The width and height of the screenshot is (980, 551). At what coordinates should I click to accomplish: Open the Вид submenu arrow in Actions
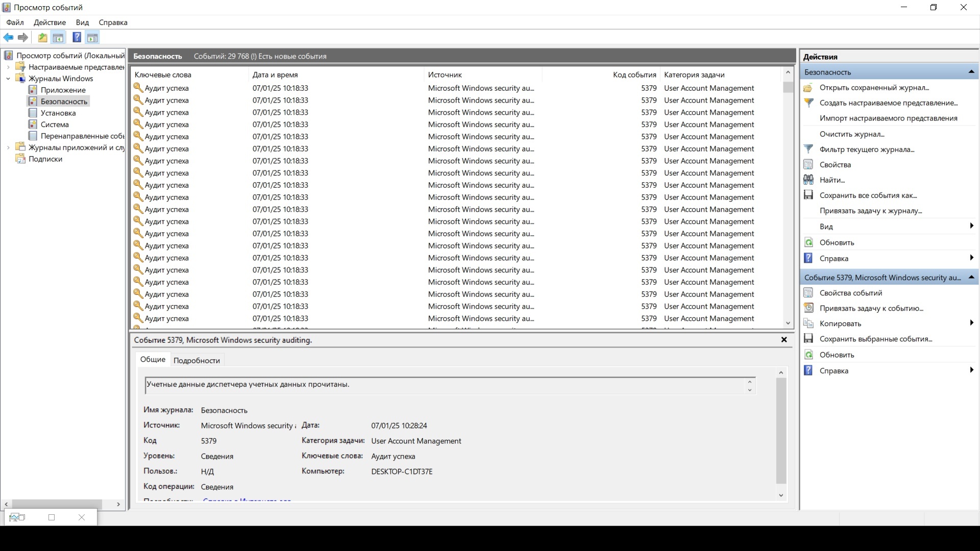971,226
